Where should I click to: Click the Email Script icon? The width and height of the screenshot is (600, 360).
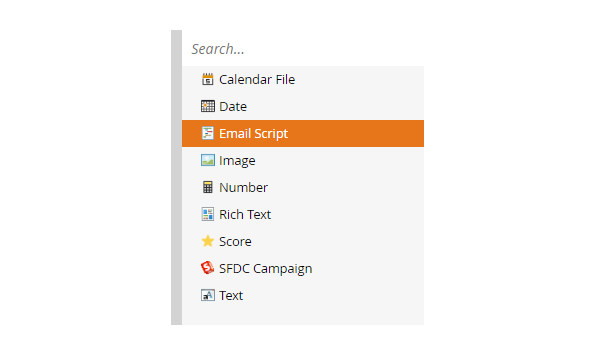[x=207, y=133]
